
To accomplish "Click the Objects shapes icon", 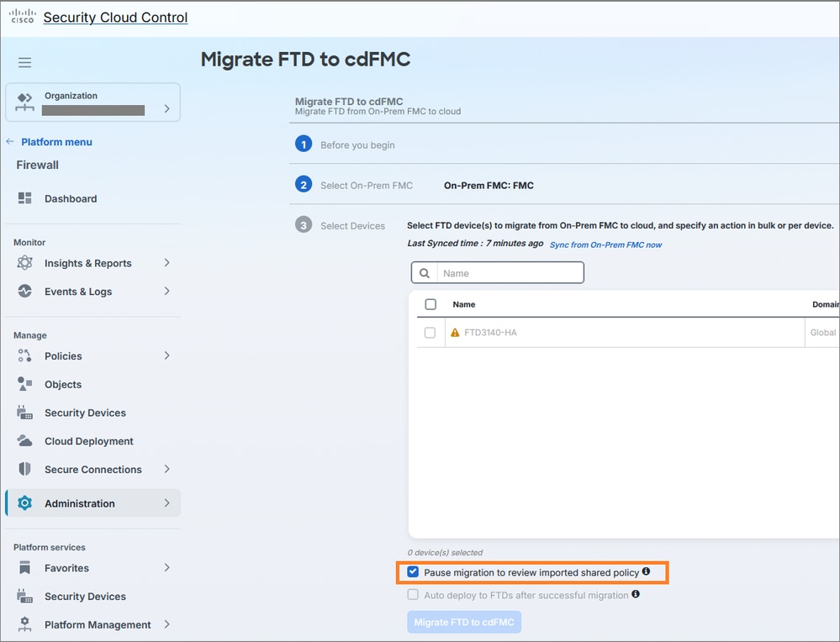I will pyautogui.click(x=24, y=384).
